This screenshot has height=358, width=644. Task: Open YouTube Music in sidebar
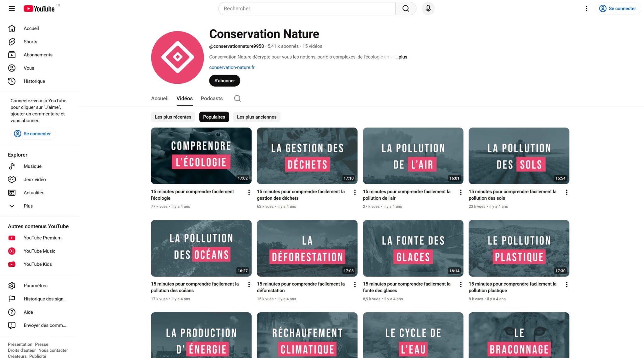[39, 251]
